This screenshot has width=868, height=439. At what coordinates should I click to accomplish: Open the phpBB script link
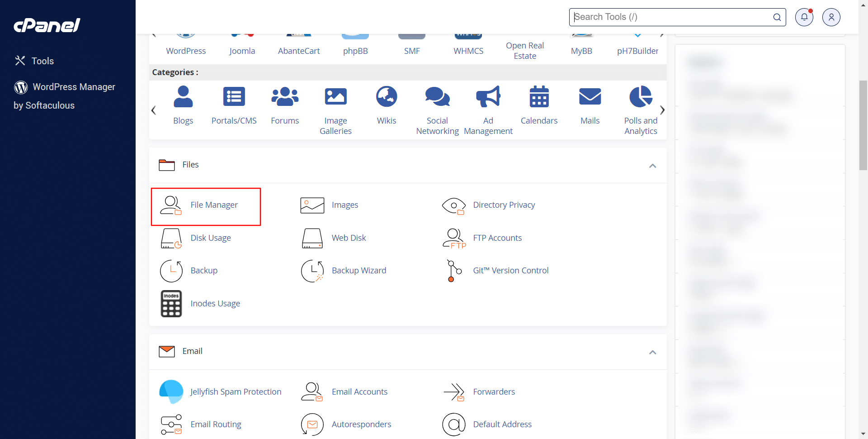tap(355, 51)
